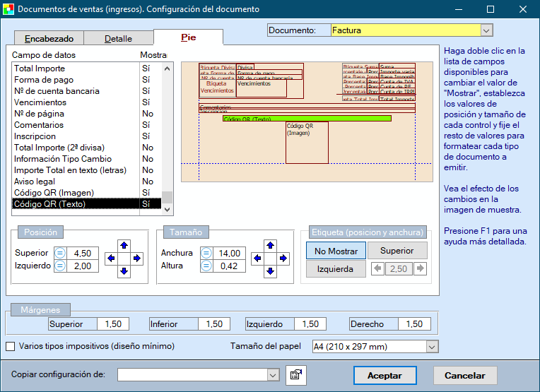Open the Documento dropdown showing Factura
Viewport: 540px width, 392px height.
pos(486,30)
